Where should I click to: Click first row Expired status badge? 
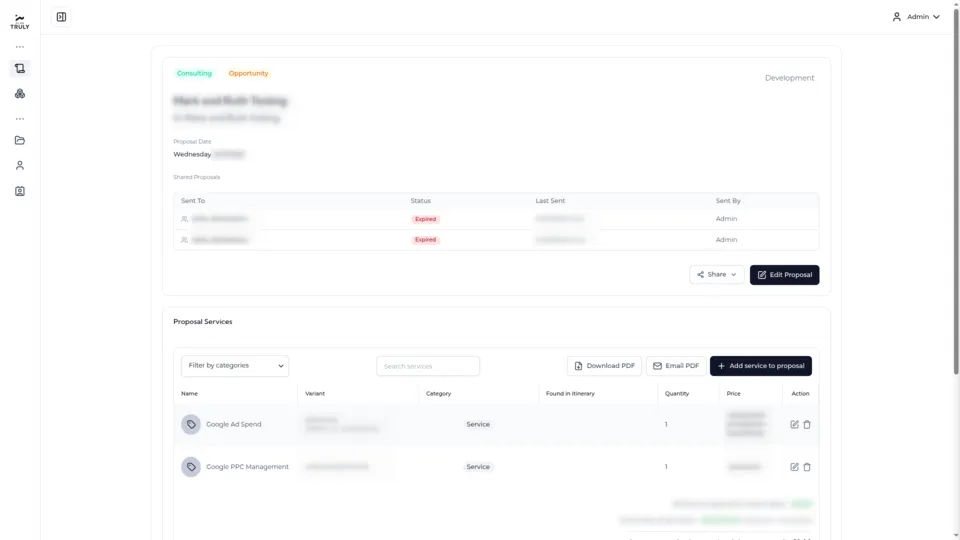(426, 219)
